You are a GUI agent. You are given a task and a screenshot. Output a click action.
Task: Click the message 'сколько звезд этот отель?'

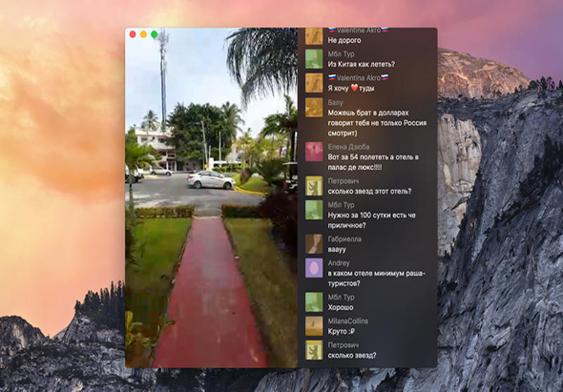coord(369,192)
